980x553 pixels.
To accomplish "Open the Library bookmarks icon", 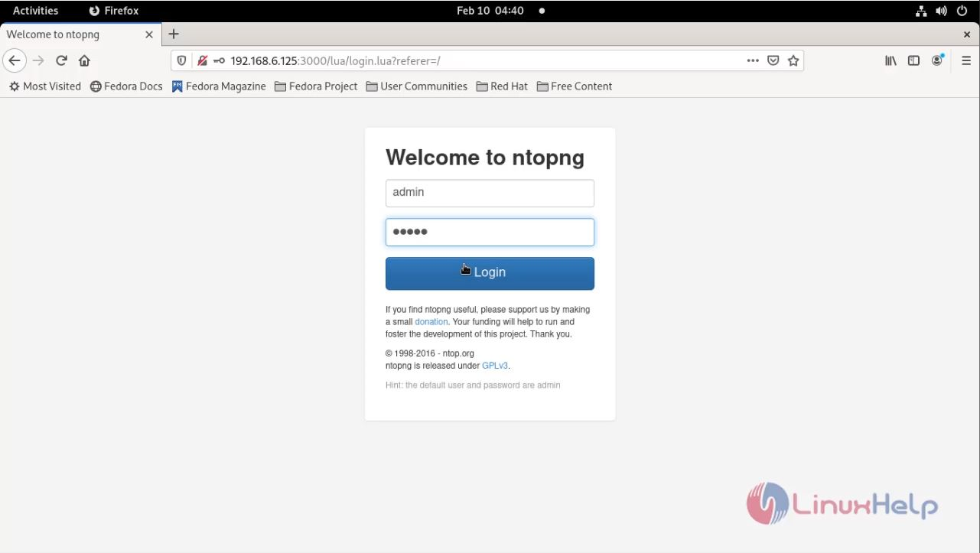I will point(890,60).
